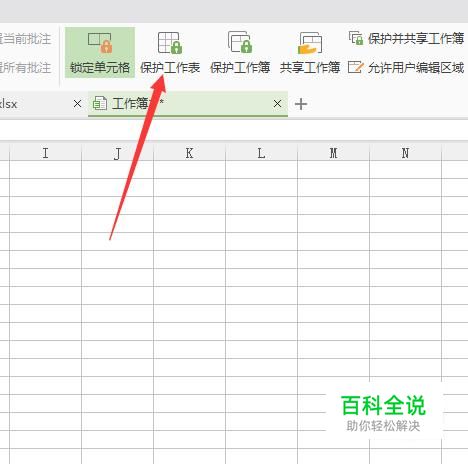
Task: Click the all comments (所有批注) option
Action: click(x=25, y=68)
